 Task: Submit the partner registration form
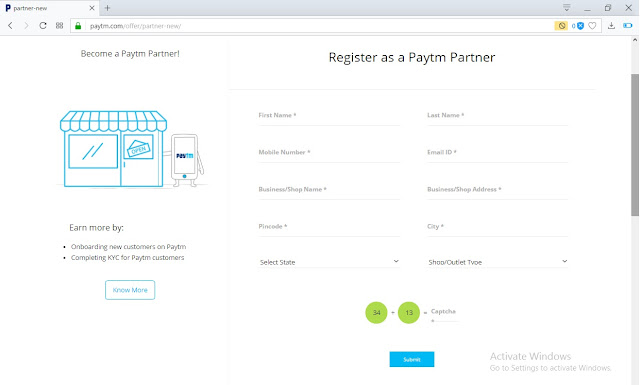tap(411, 359)
